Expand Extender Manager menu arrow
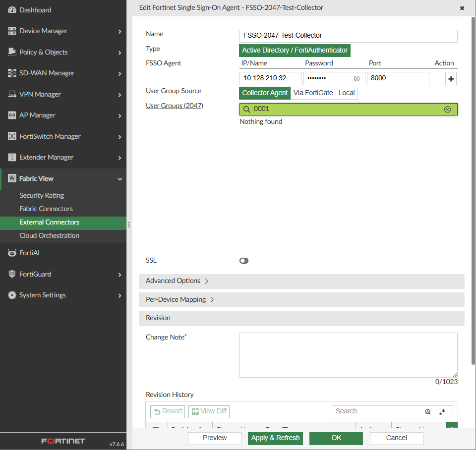This screenshot has width=476, height=450. point(119,158)
